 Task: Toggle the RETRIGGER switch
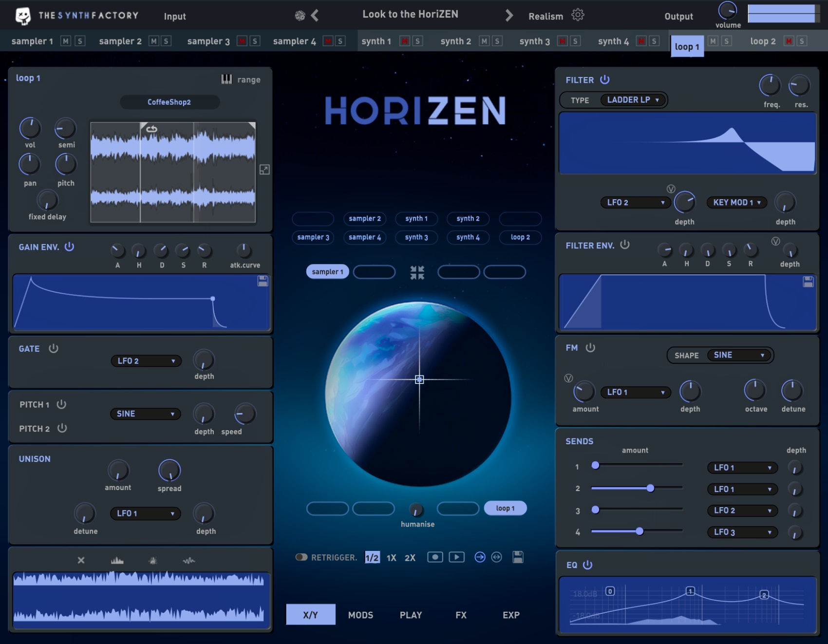pos(301,557)
